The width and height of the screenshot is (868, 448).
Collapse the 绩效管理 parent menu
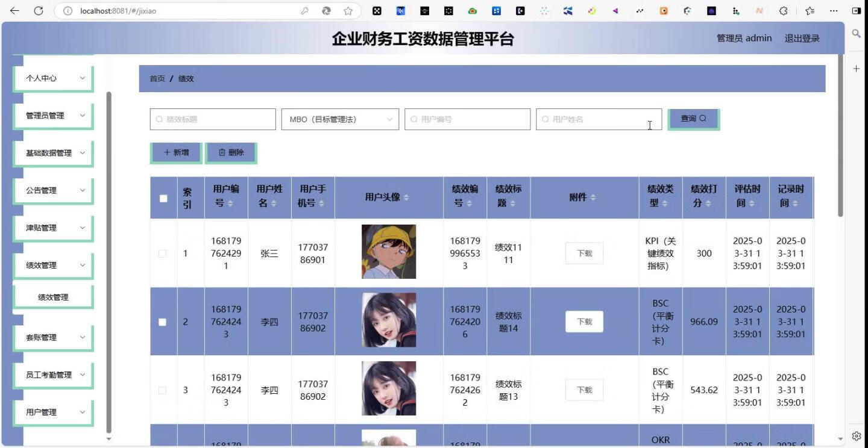53,265
